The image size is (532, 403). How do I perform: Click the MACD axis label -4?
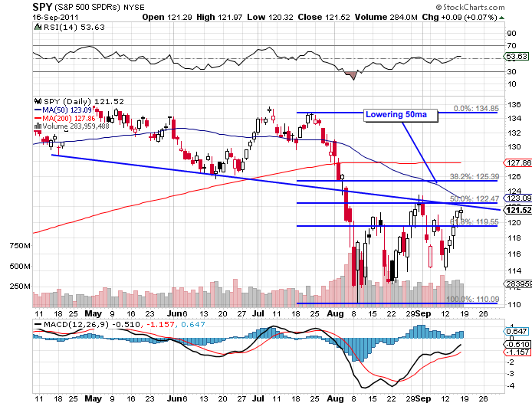511,385
